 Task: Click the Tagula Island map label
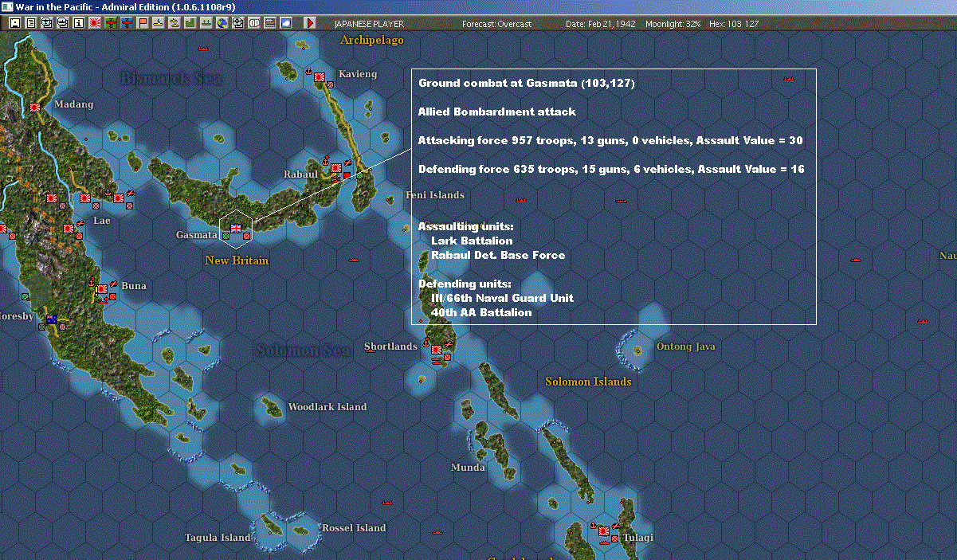tap(218, 538)
